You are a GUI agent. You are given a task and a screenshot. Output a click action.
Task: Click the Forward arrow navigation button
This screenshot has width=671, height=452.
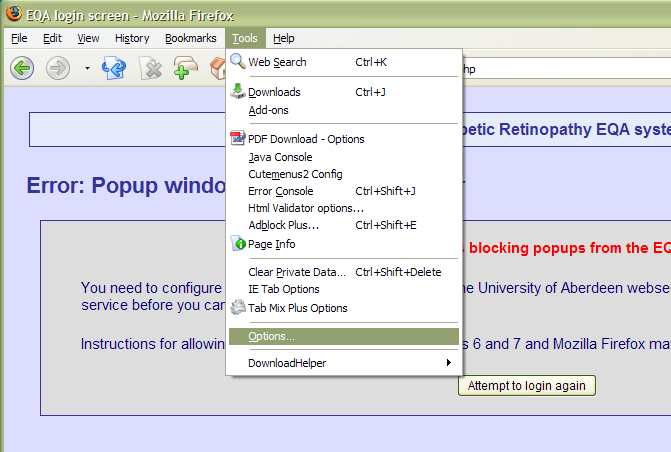58,68
